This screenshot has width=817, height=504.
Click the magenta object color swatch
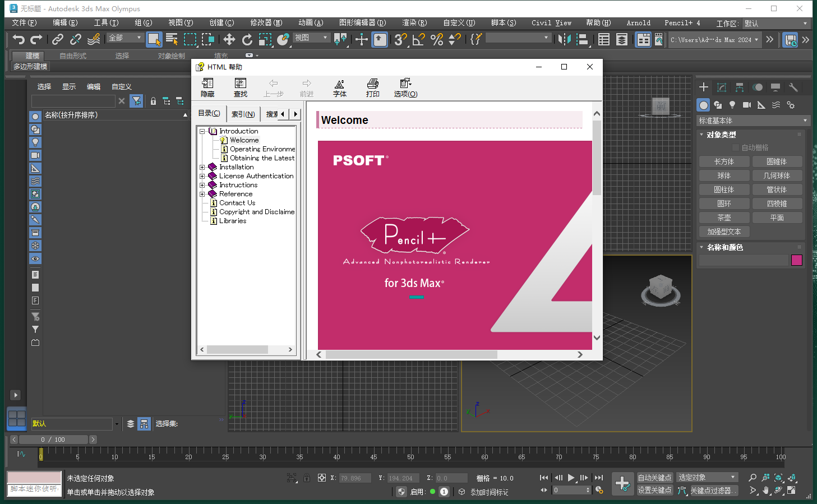click(x=797, y=260)
